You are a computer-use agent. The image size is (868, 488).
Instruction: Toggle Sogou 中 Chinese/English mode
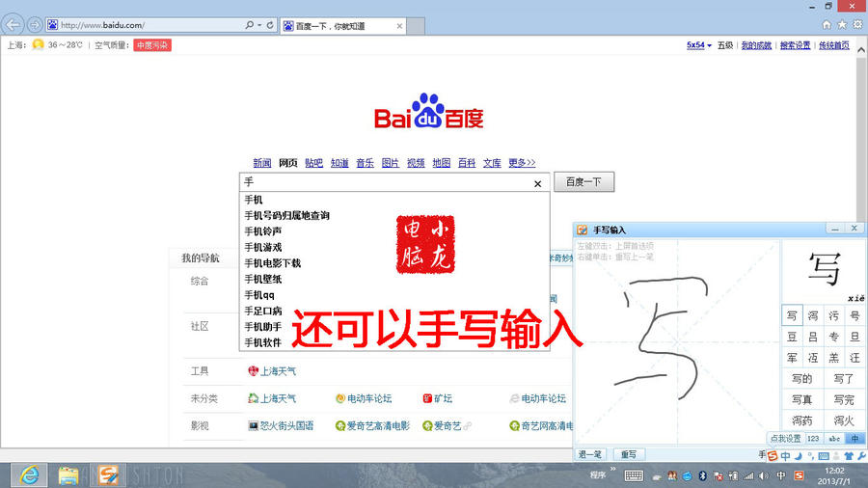tap(785, 456)
